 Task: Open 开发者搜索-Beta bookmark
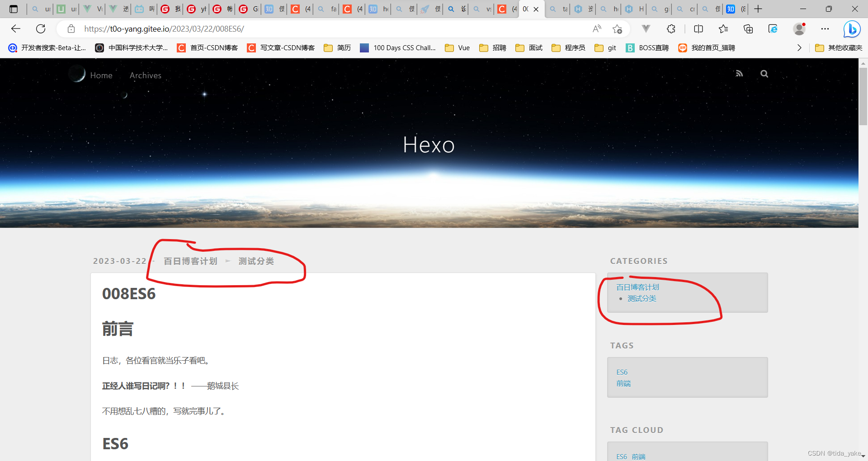tap(47, 48)
